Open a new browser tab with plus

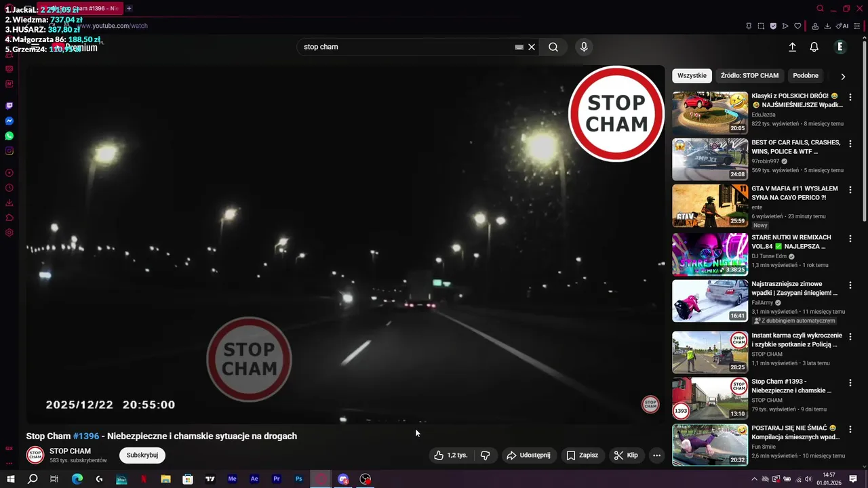(x=129, y=8)
